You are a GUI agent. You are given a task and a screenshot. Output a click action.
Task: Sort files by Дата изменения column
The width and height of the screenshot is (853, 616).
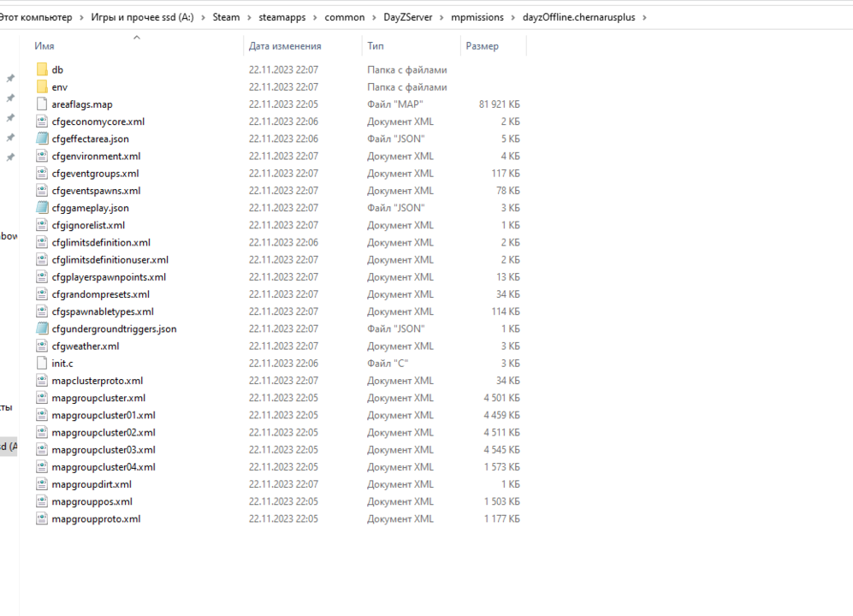coord(285,46)
